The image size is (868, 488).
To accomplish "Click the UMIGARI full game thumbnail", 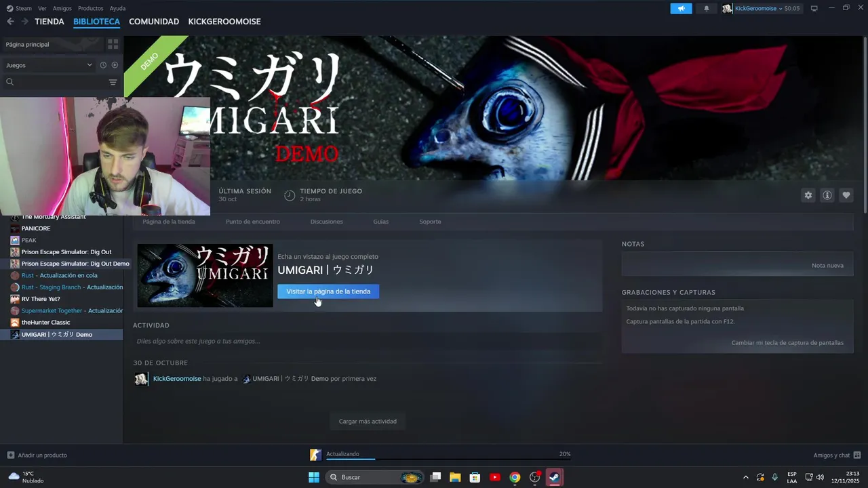I will pos(205,275).
